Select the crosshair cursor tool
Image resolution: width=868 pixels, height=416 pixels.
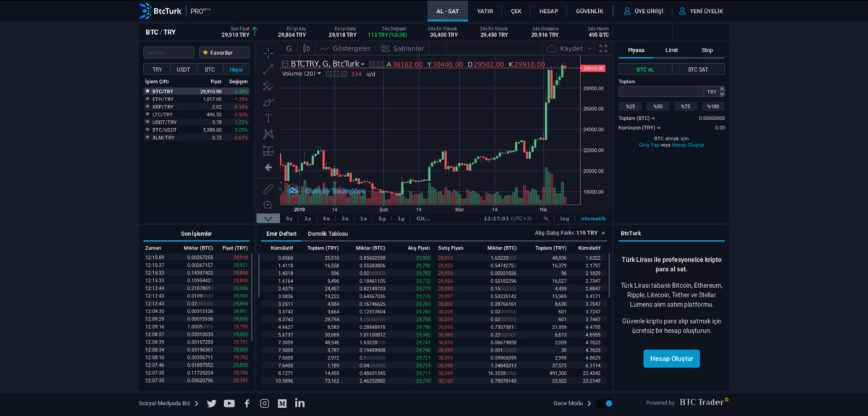point(268,53)
